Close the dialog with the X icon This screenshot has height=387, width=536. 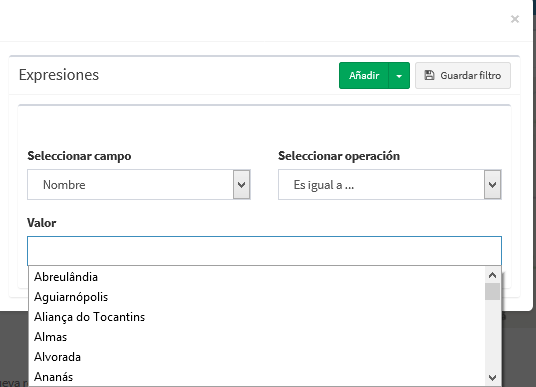click(x=515, y=19)
